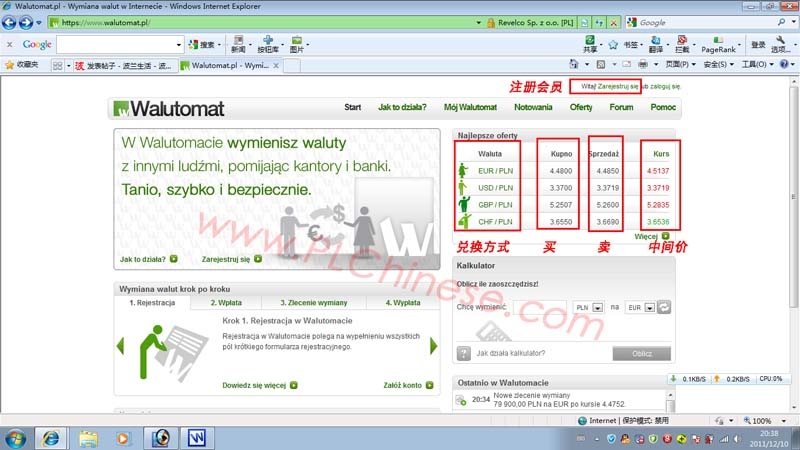The image size is (800, 450).
Task: Open the Pomoc menu item
Action: (663, 107)
